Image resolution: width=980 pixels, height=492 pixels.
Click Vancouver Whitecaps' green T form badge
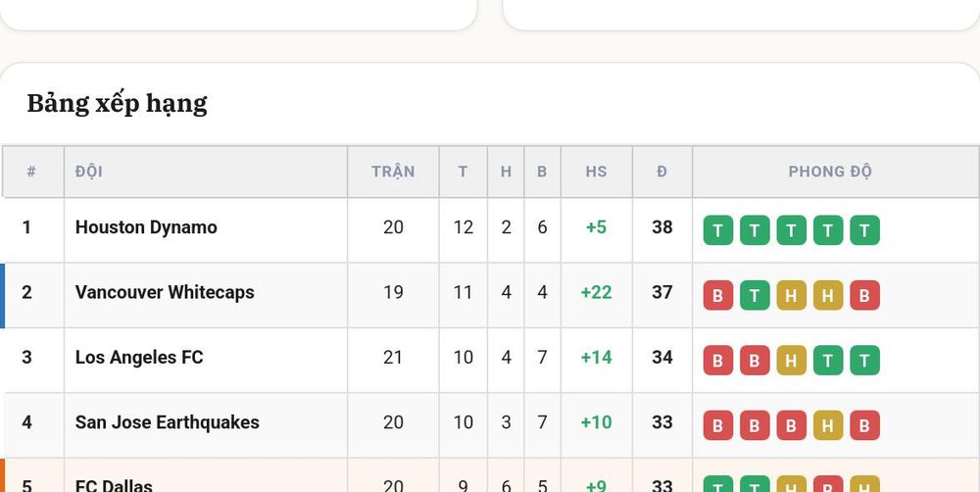pos(755,296)
